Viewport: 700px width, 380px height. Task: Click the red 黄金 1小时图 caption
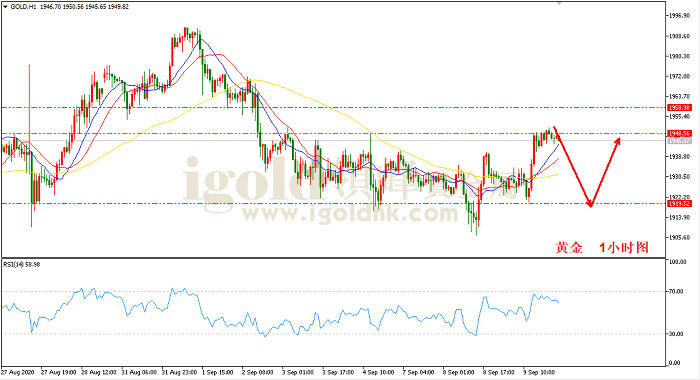coord(602,247)
